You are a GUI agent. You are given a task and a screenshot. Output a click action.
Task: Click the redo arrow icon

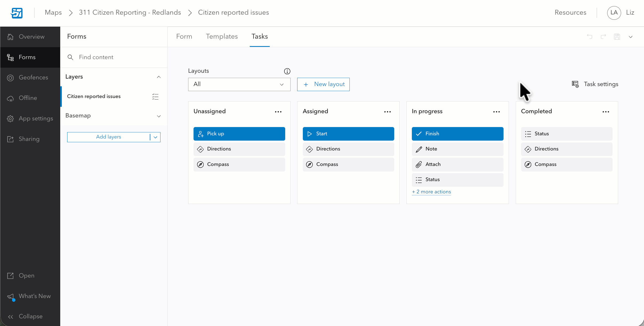(603, 37)
